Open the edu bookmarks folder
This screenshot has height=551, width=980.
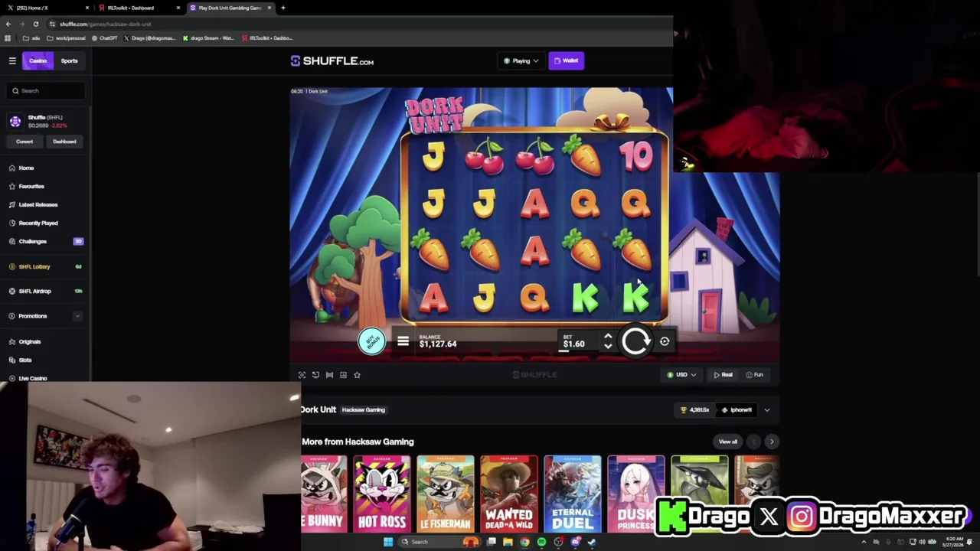pos(30,37)
